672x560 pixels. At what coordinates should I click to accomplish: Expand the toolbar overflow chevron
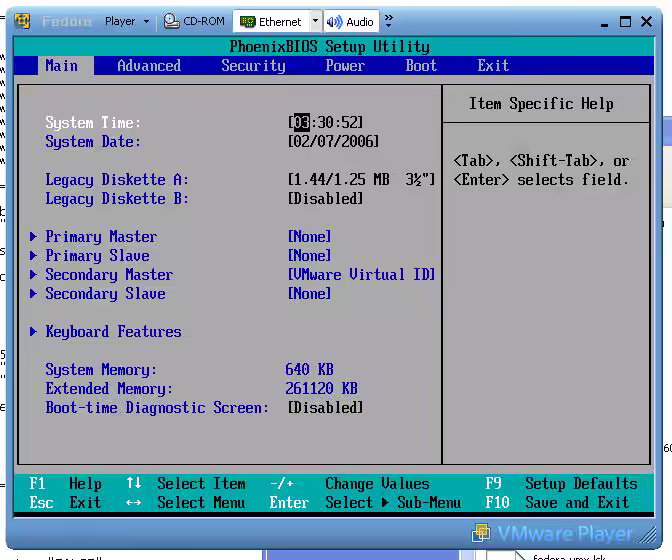[388, 21]
